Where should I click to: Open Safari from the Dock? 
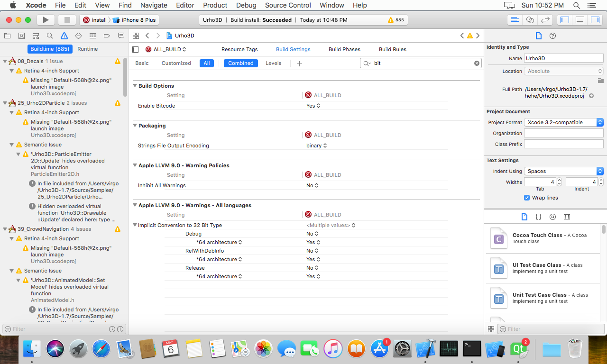[x=101, y=350]
